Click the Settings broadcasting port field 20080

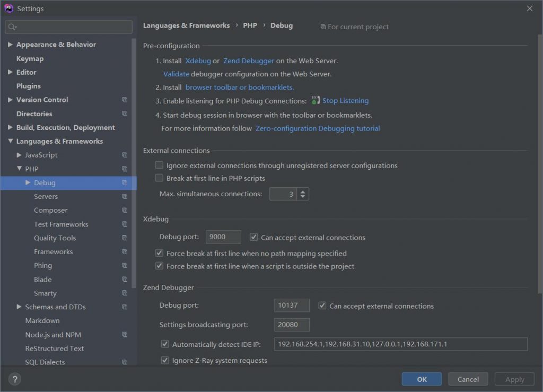pyautogui.click(x=292, y=325)
